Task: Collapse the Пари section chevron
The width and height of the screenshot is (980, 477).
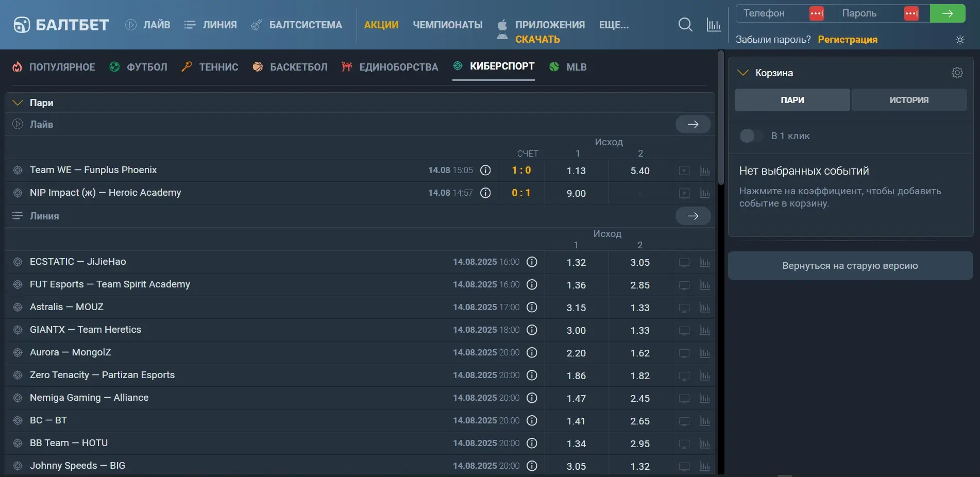Action: pyautogui.click(x=18, y=103)
